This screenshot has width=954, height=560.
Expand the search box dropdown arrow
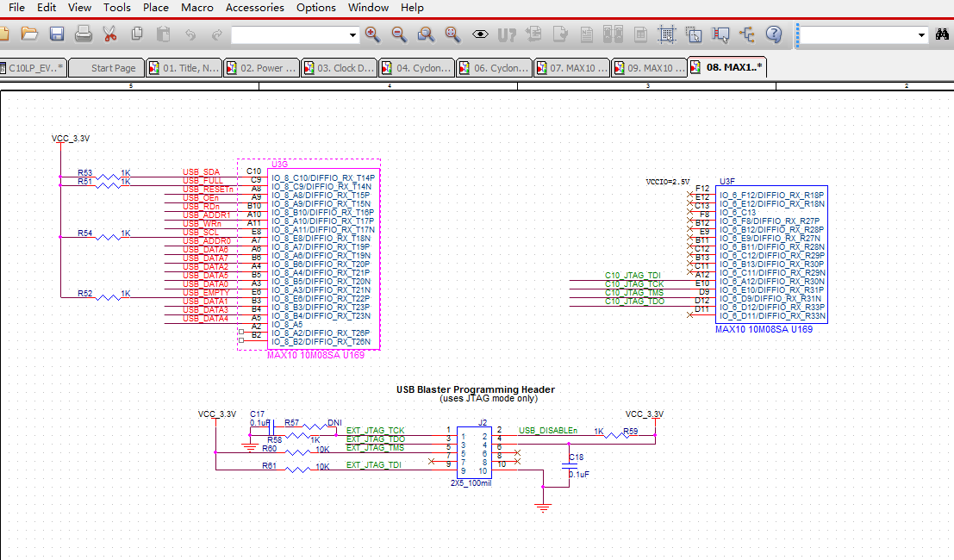coord(921,35)
